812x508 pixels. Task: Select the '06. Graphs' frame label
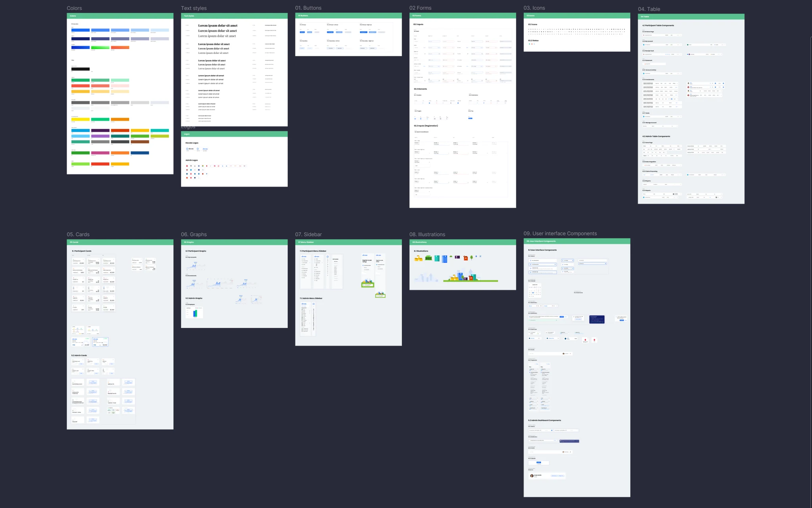[x=194, y=235]
